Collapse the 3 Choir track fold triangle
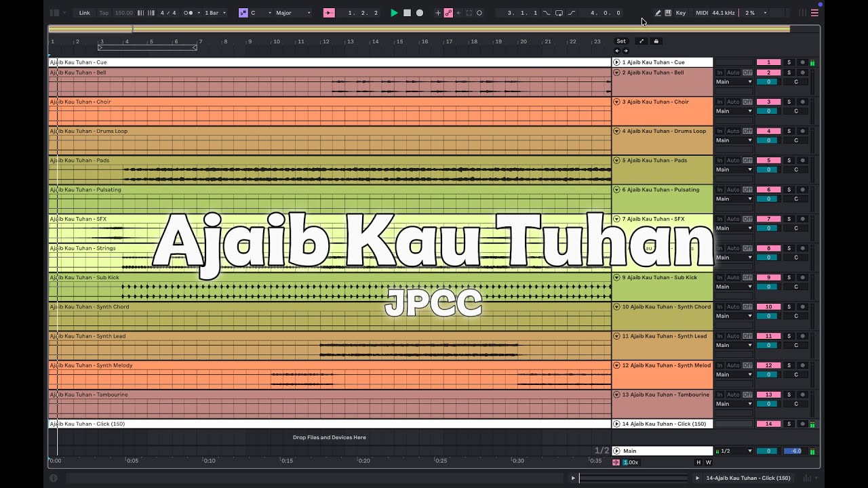Viewport: 868px width, 488px height. coord(617,102)
